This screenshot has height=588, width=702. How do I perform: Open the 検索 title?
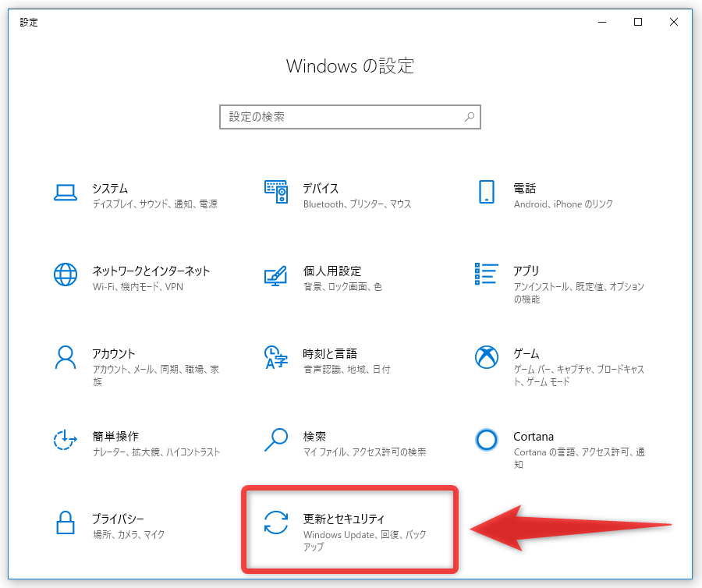314,436
